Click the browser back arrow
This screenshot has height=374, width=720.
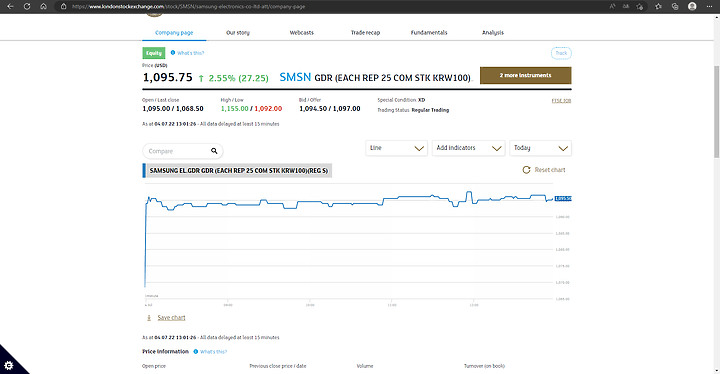click(x=10, y=6)
